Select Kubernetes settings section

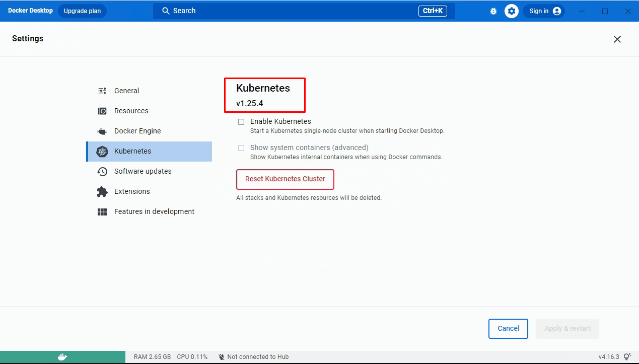[x=149, y=151]
